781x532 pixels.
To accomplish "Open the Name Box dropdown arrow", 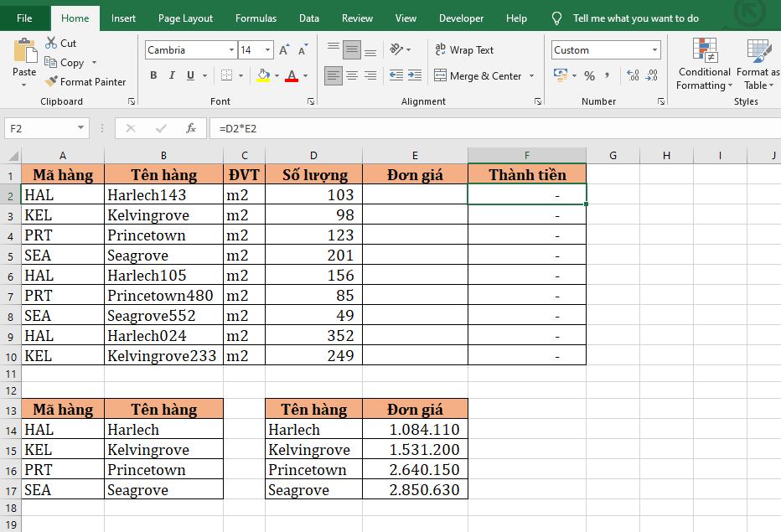I will [x=81, y=128].
